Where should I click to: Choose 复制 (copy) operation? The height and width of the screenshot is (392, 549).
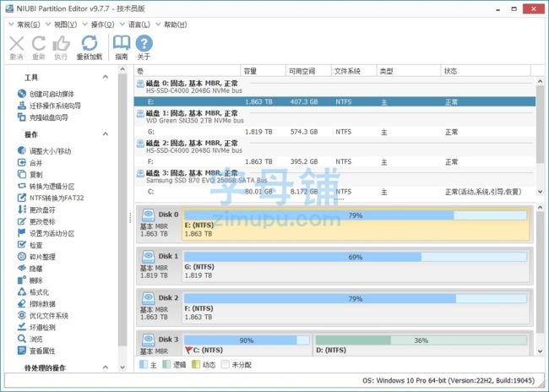click(x=30, y=174)
